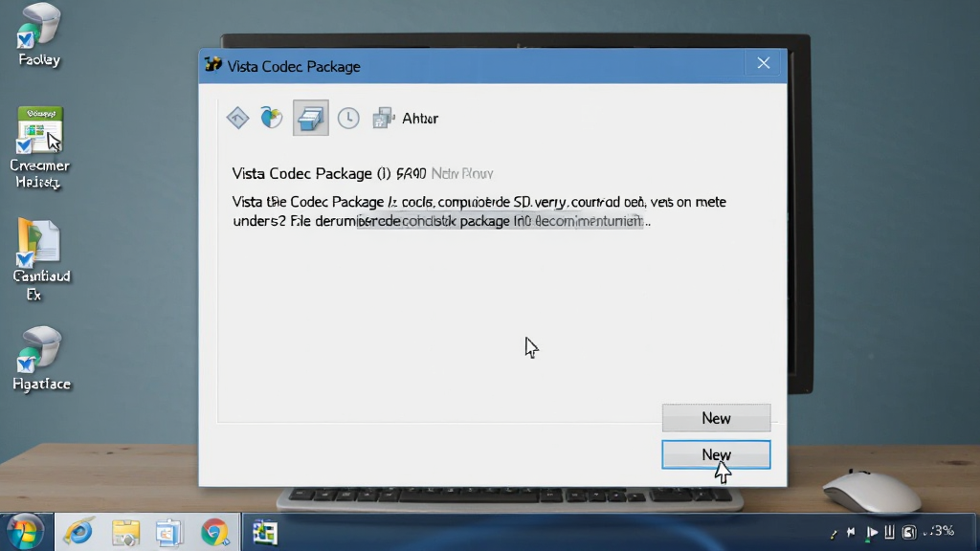Click the pause bars icon in the system tray
The width and height of the screenshot is (980, 551).
[x=889, y=532]
